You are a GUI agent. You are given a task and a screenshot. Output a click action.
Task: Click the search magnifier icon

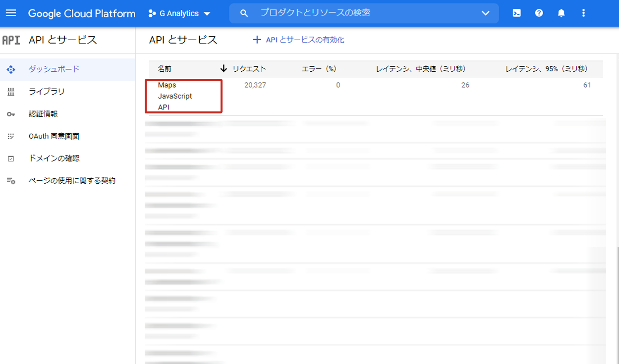(x=244, y=13)
